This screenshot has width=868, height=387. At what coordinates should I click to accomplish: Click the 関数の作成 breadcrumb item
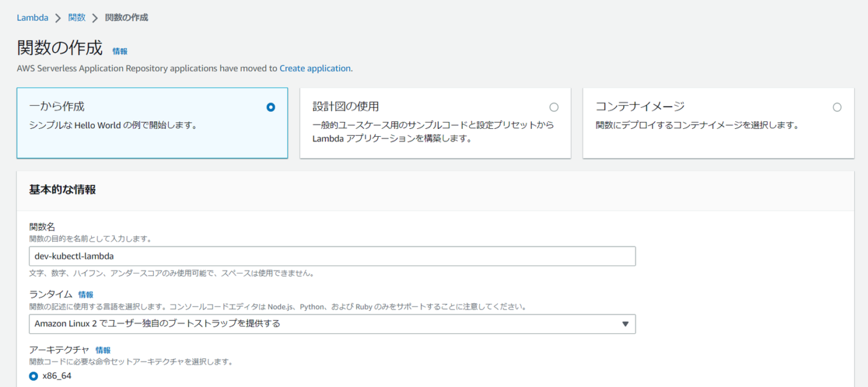126,17
